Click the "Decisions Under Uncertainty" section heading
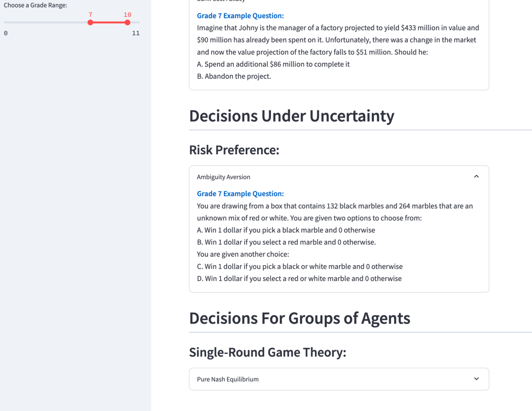Viewport: 532px width, 411px height. coord(292,116)
